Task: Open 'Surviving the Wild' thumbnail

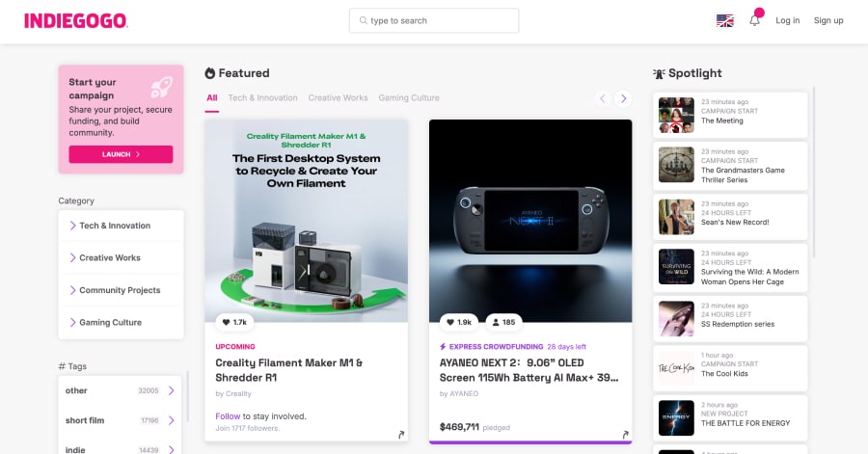Action: 676,267
